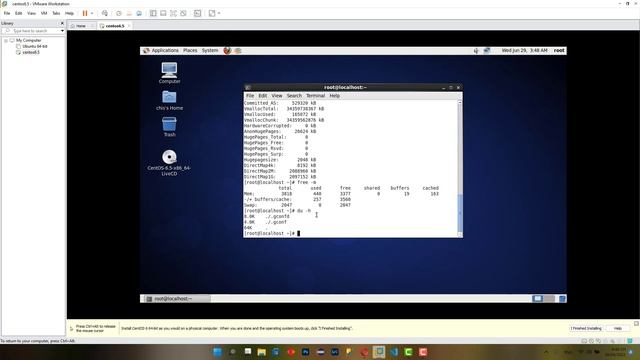
Task: Click the Help button in install bar
Action: click(x=618, y=329)
